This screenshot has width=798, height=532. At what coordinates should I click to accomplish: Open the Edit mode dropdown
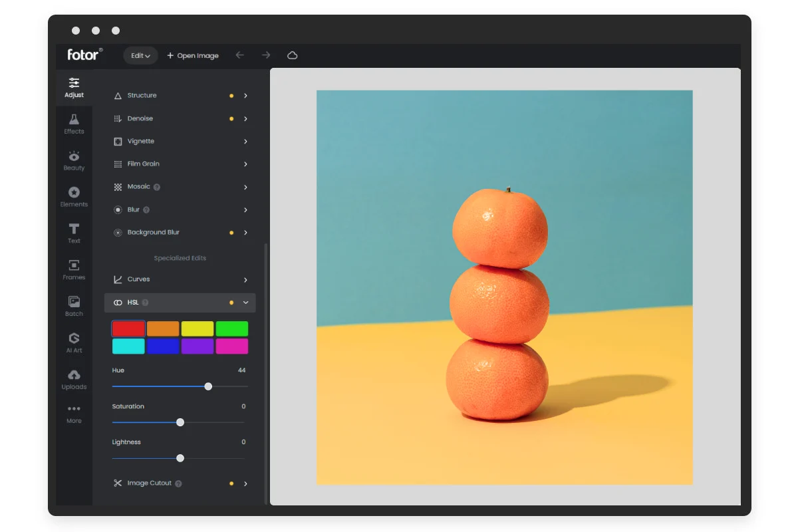coord(140,56)
